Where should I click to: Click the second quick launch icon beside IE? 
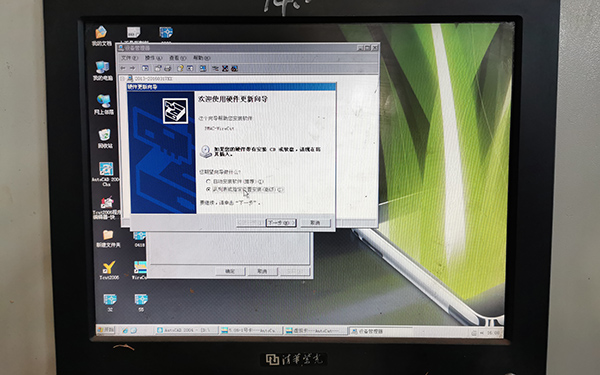(134, 330)
